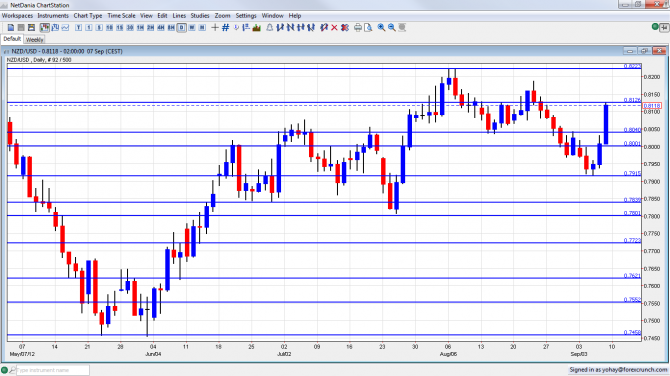Click the 0.7915 support line label
The height and width of the screenshot is (376, 670).
tap(632, 173)
